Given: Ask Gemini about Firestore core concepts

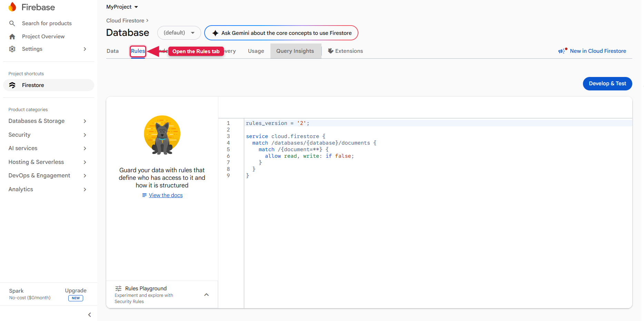Looking at the screenshot, I should pyautogui.click(x=281, y=33).
